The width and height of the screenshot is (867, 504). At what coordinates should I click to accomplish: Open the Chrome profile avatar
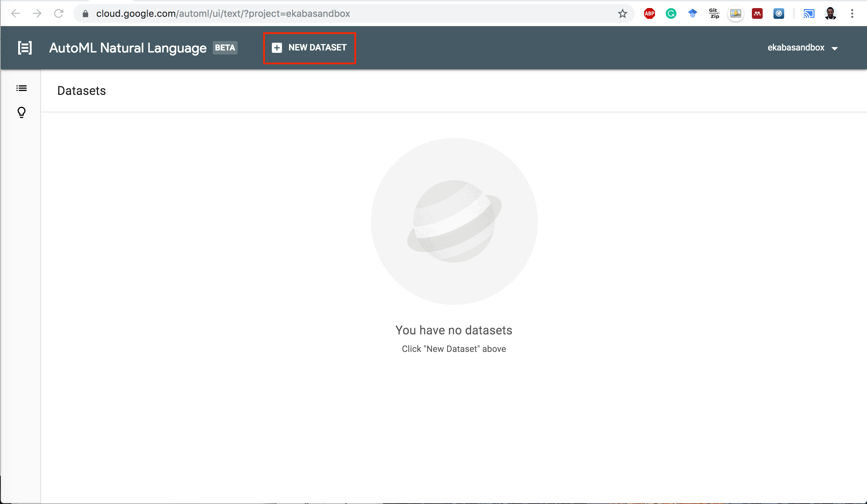click(831, 14)
